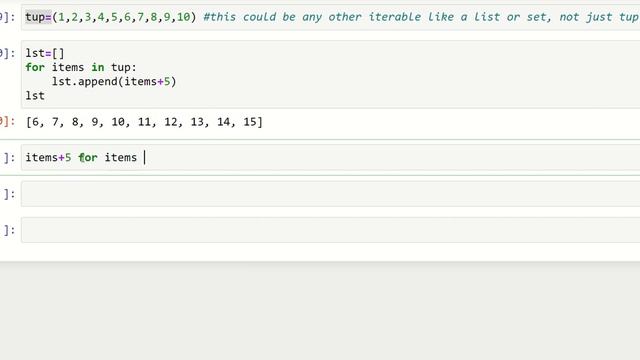Select the first empty code cell below the items+5 cell
The image size is (640, 360).
331,194
